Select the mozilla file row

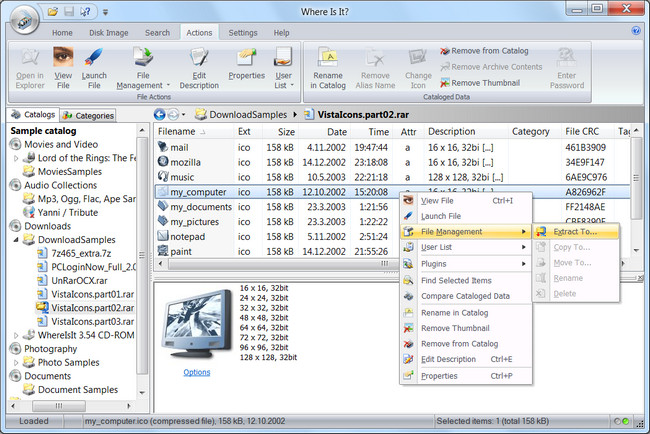(x=392, y=162)
